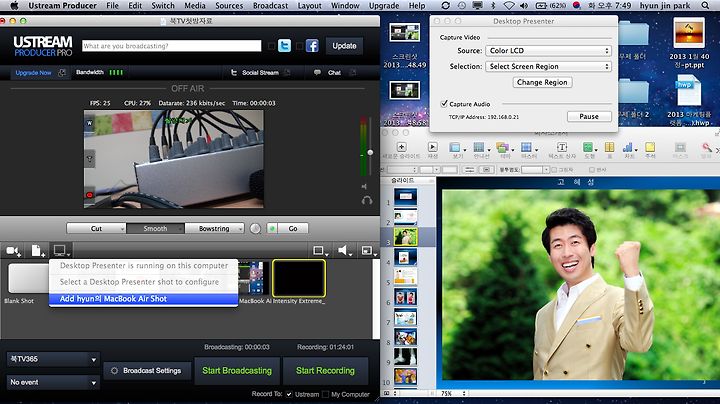Open the 'No event' dropdown

[x=54, y=382]
